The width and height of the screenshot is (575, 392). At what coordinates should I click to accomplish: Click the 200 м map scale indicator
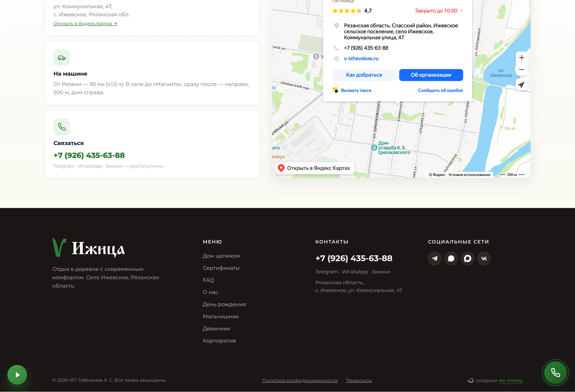(x=512, y=175)
